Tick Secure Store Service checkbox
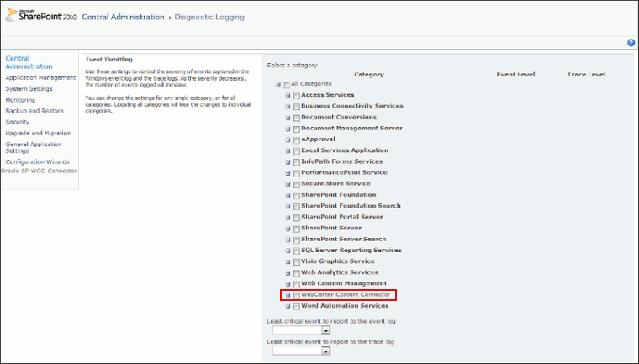639x364 pixels. (296, 185)
